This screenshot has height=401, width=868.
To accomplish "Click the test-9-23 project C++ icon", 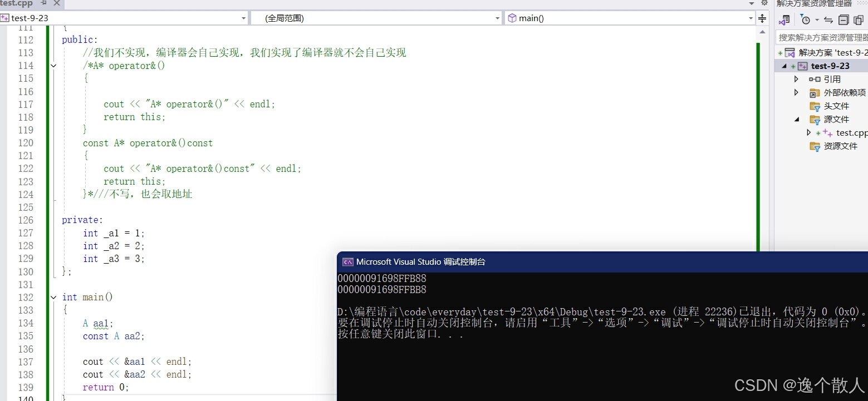I will [802, 66].
